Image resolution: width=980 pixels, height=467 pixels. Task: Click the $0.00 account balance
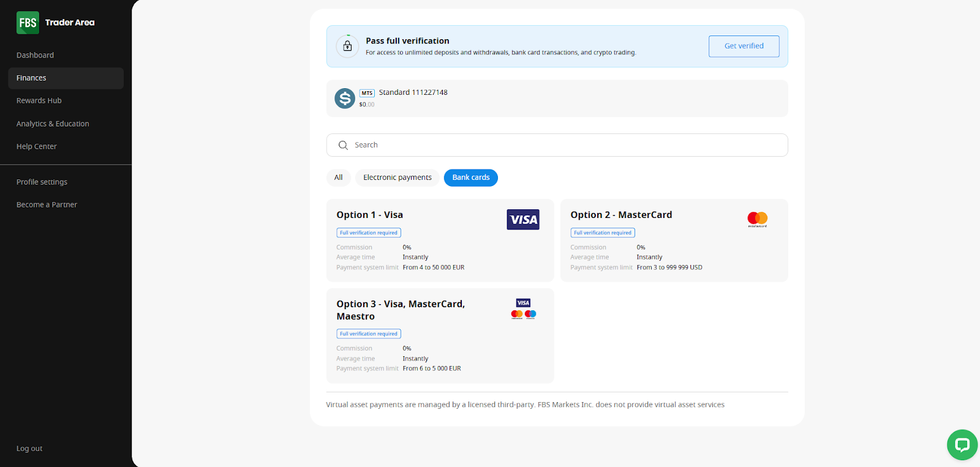[367, 105]
